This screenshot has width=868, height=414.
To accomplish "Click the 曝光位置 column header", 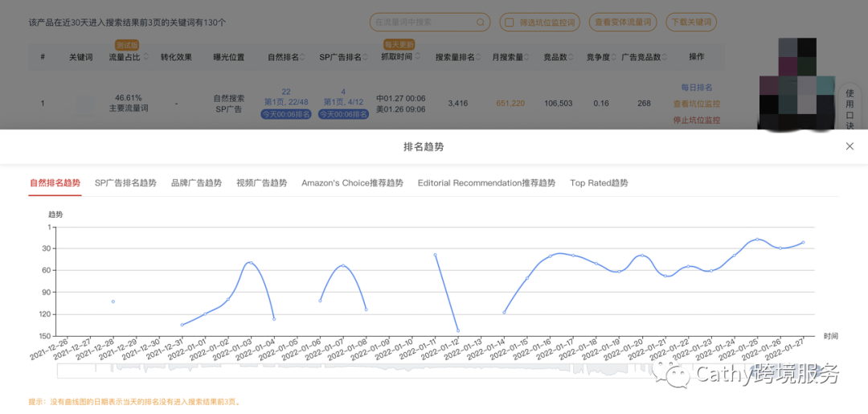I will 228,57.
